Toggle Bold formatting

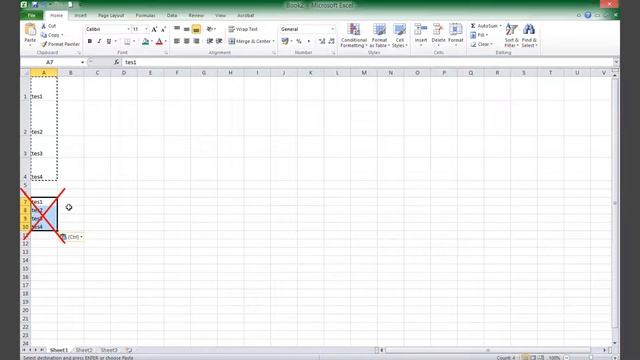(90, 42)
